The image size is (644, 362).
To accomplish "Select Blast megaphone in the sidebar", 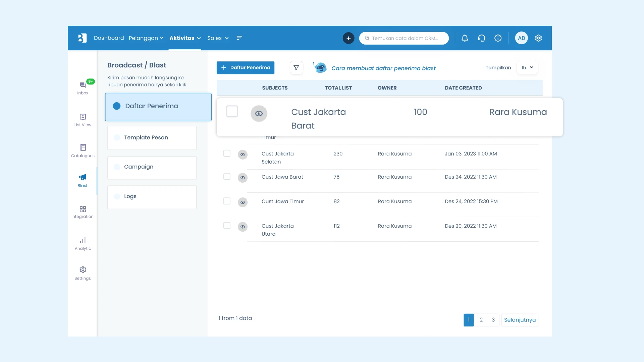I will (83, 181).
